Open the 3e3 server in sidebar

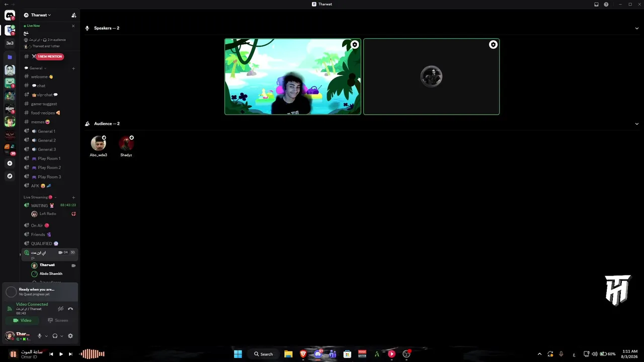pyautogui.click(x=10, y=43)
